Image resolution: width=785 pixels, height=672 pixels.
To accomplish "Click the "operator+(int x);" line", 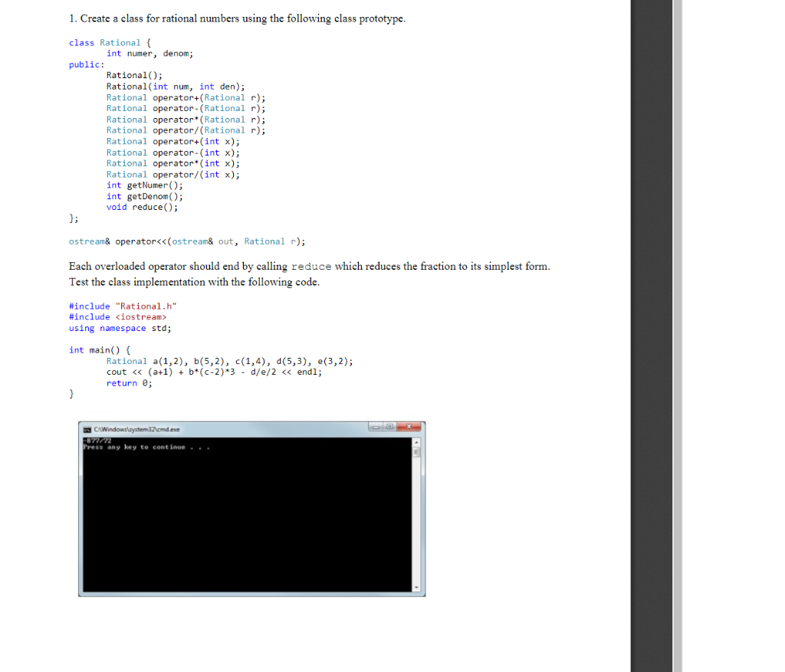I will (172, 142).
